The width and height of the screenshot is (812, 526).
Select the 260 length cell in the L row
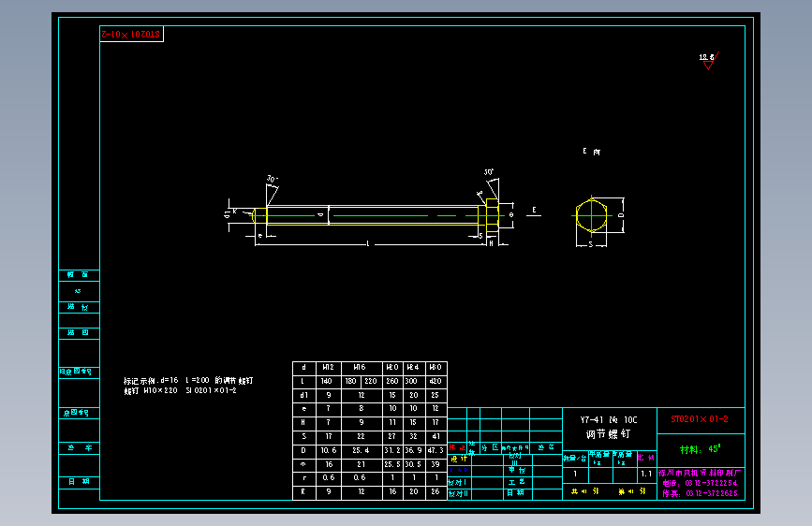point(392,381)
